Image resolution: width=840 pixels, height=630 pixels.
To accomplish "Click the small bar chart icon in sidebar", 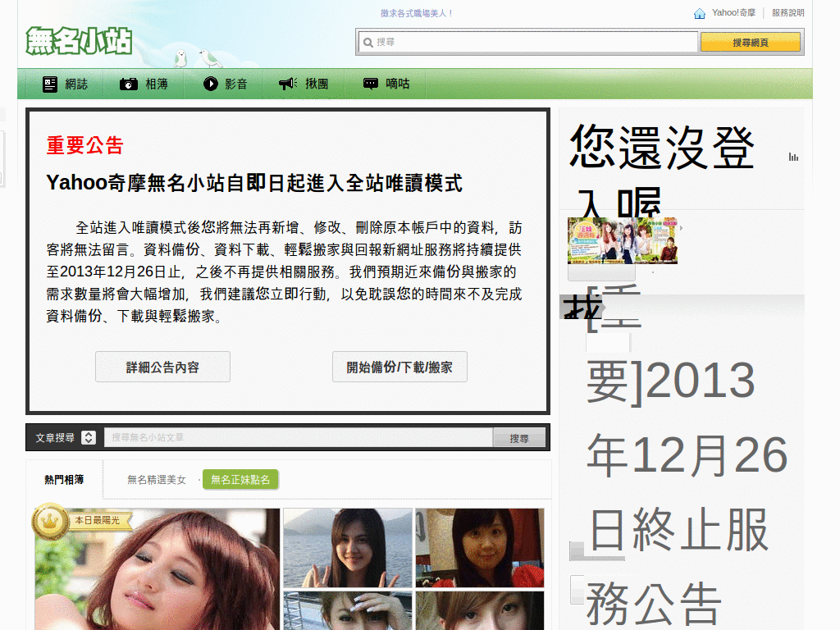I will (x=793, y=157).
